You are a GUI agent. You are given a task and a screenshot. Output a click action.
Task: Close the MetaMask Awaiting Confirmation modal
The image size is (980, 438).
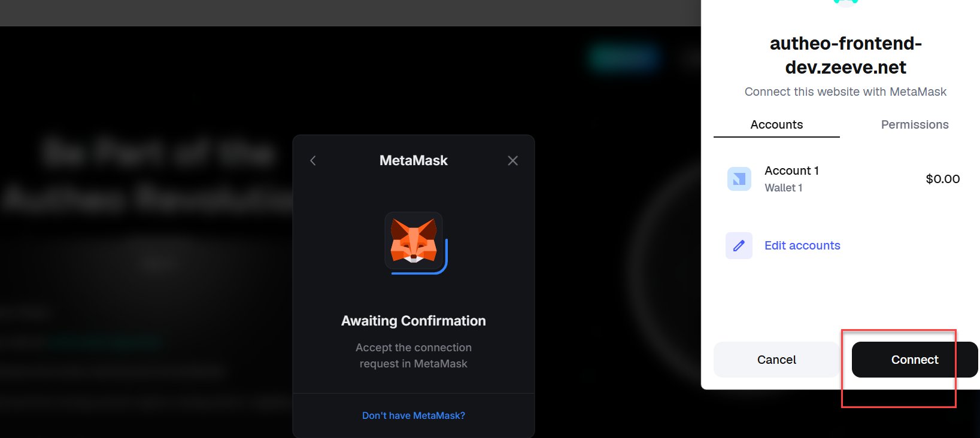(513, 160)
